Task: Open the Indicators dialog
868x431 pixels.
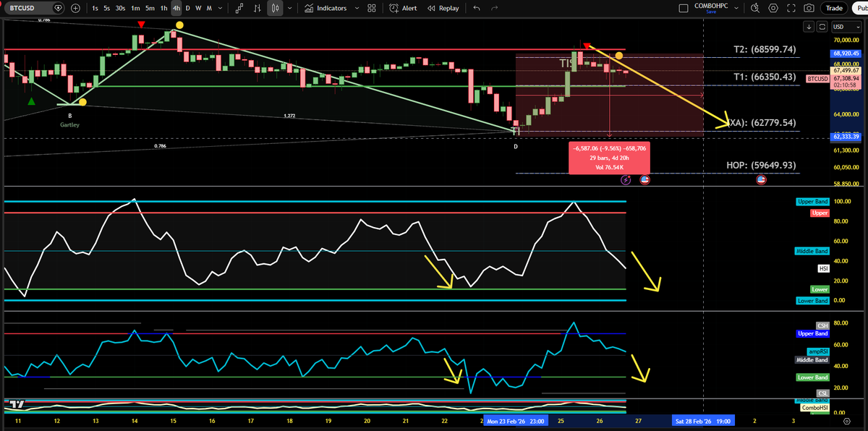Action: coord(325,8)
